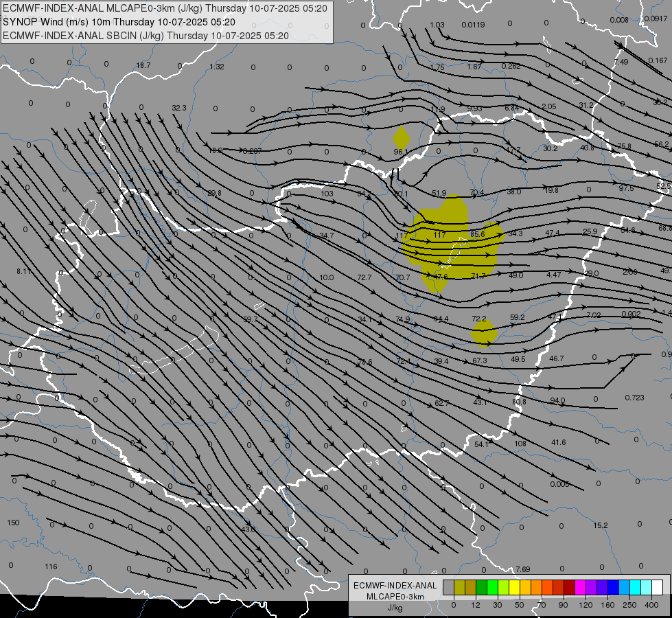Click the olive hexagon area below 72.2
Viewport: 672px width, 618px height.
tap(485, 333)
